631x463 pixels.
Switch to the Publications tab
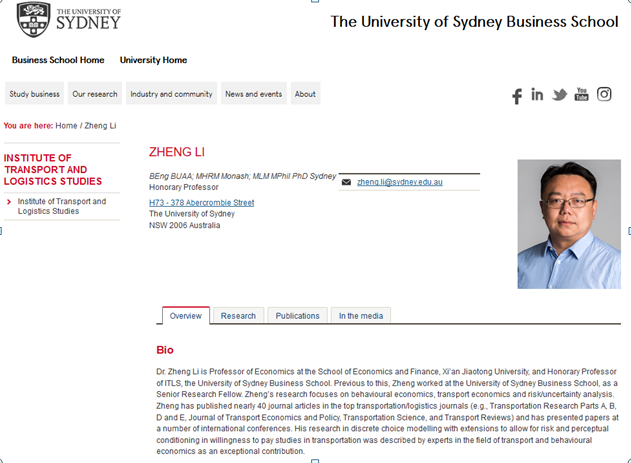[x=297, y=316]
